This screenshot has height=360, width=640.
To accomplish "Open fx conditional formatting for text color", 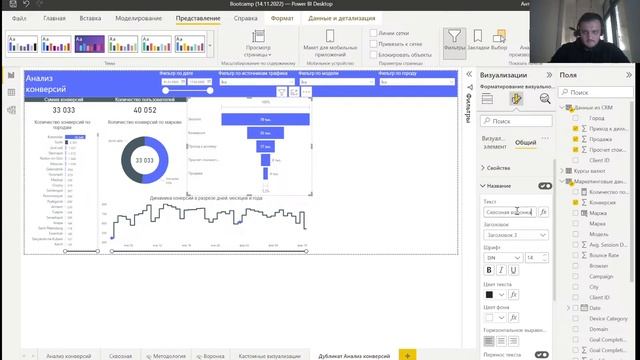I will tap(513, 295).
